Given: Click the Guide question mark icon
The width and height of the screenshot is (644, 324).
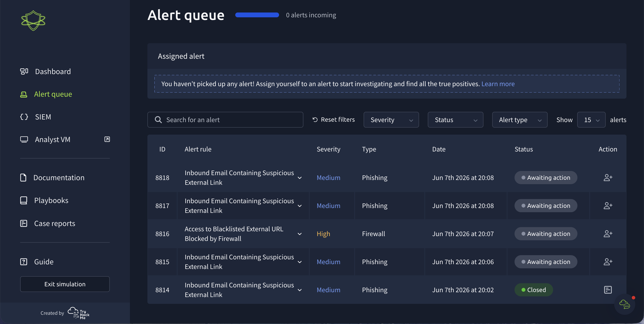Looking at the screenshot, I should [23, 262].
